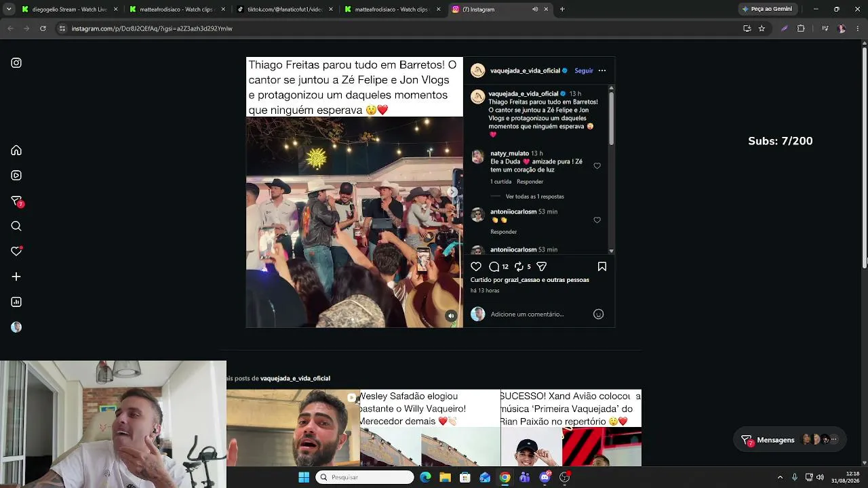Click the 'Peça ao Gemini' button
Screen dimensions: 868x488
tap(767, 9)
